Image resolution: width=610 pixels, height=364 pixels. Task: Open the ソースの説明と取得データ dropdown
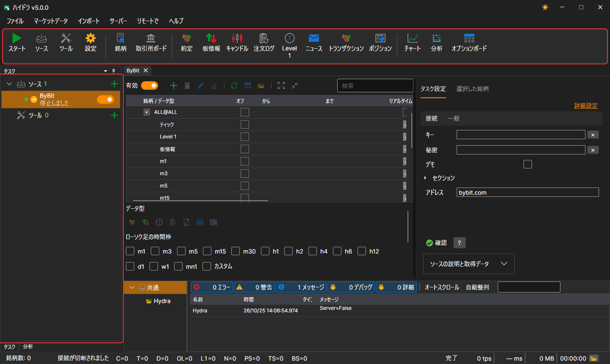click(469, 264)
